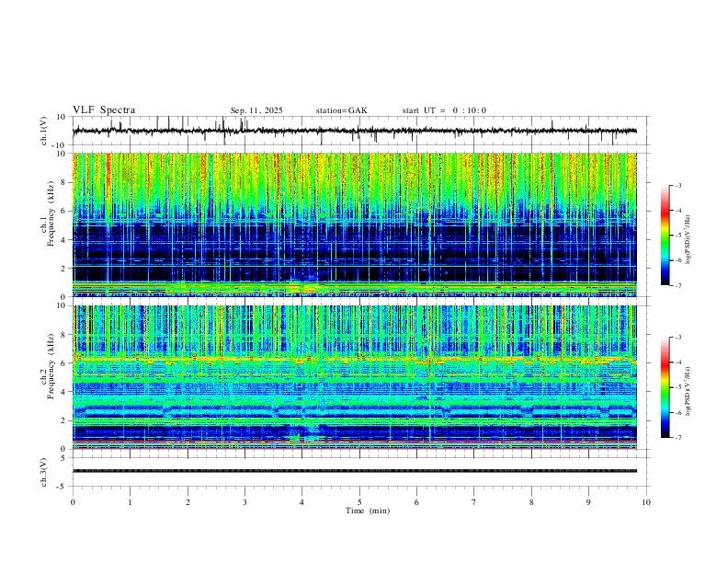Click time axis tick label '0'
The width and height of the screenshot is (728, 563).
73,502
